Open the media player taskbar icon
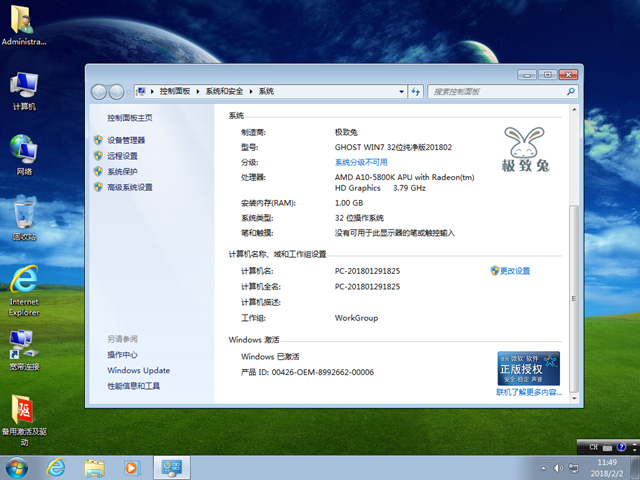640x480 pixels. pos(133,468)
